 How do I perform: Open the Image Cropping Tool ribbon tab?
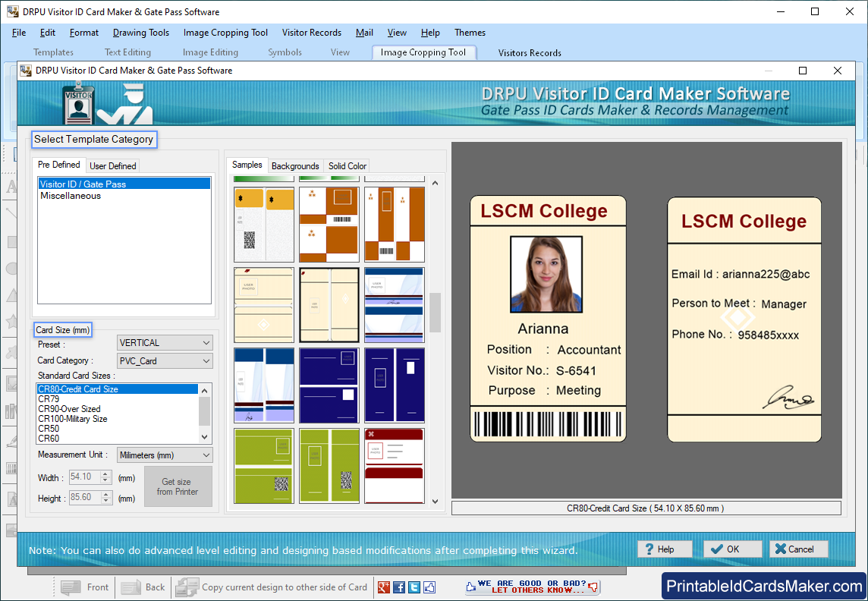(x=423, y=52)
